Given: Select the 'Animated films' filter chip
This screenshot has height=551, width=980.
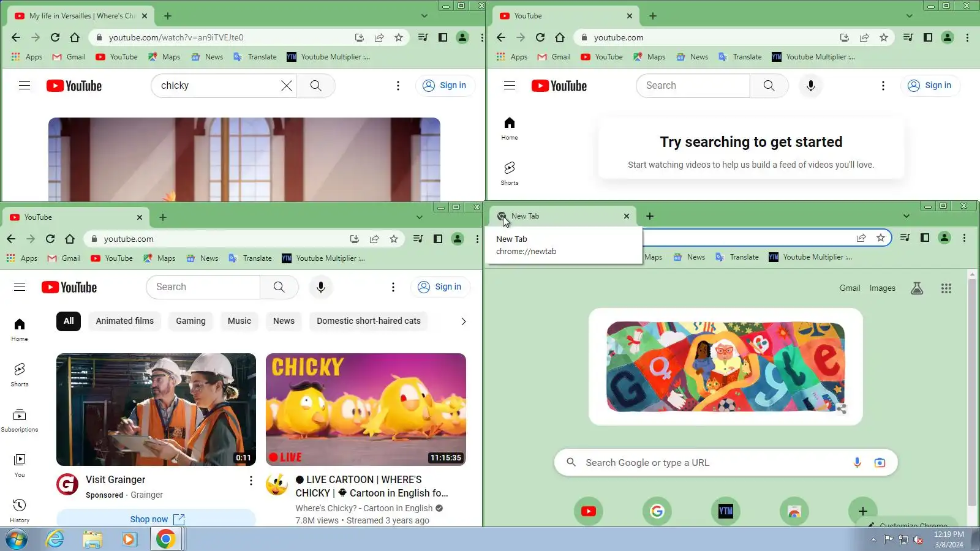Looking at the screenshot, I should (125, 321).
